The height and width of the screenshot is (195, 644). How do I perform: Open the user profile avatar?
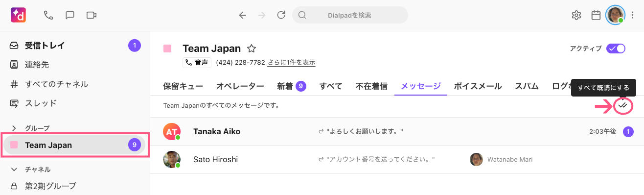click(x=615, y=15)
